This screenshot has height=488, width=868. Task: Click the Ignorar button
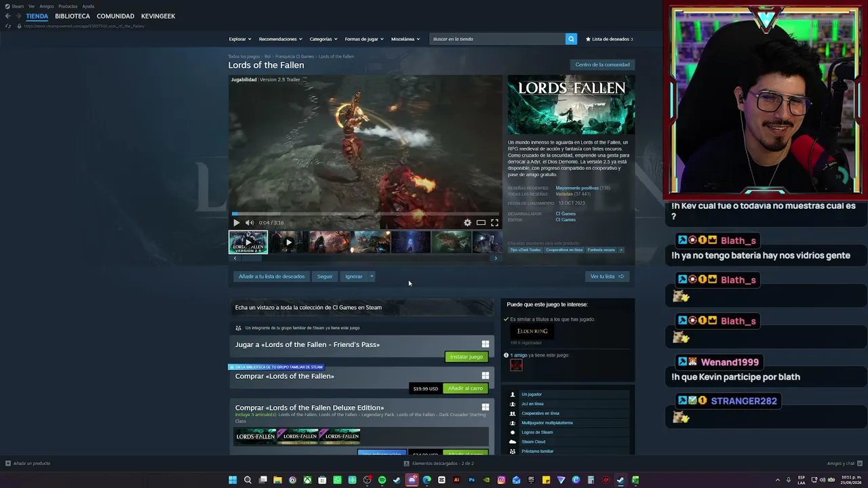point(353,277)
